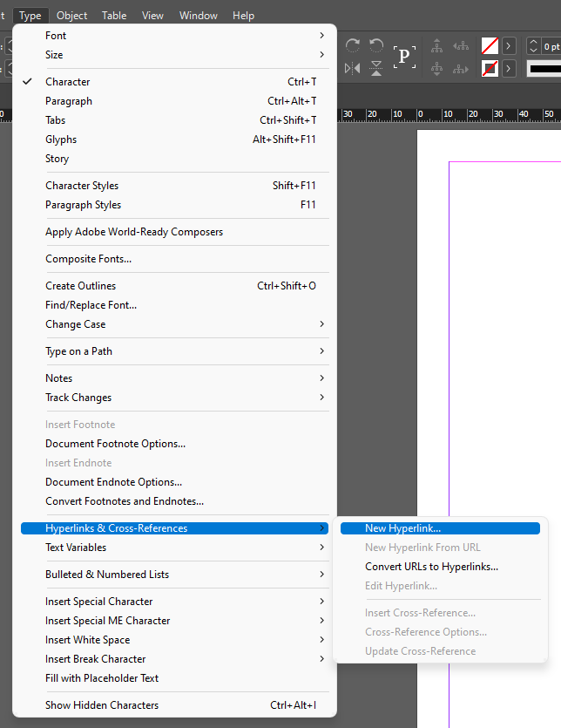The width and height of the screenshot is (561, 728).
Task: Choose Fill with Placeholder Text
Action: click(x=175, y=678)
